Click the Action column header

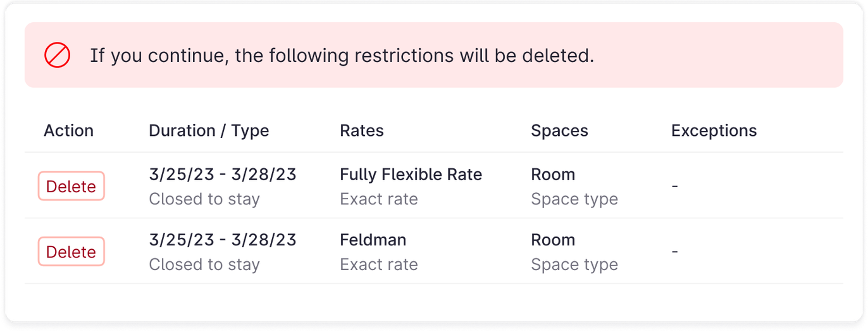tap(68, 131)
